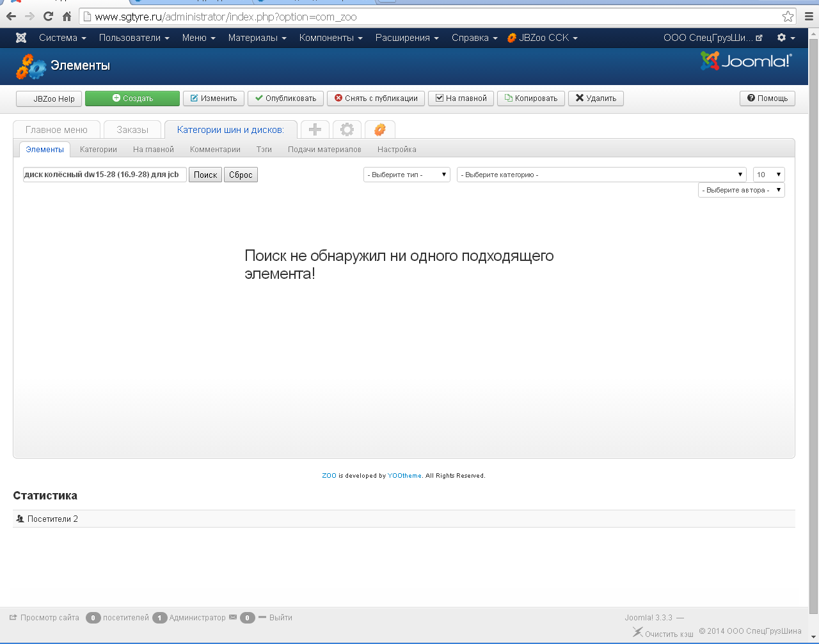The width and height of the screenshot is (819, 644).
Task: Expand the Выберите автора dropdown
Action: pos(741,190)
